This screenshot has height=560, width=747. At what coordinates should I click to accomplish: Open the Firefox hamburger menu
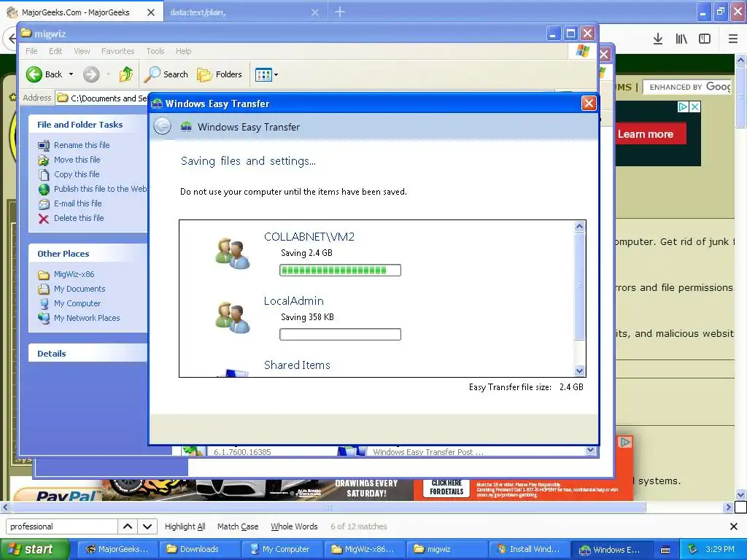click(733, 39)
